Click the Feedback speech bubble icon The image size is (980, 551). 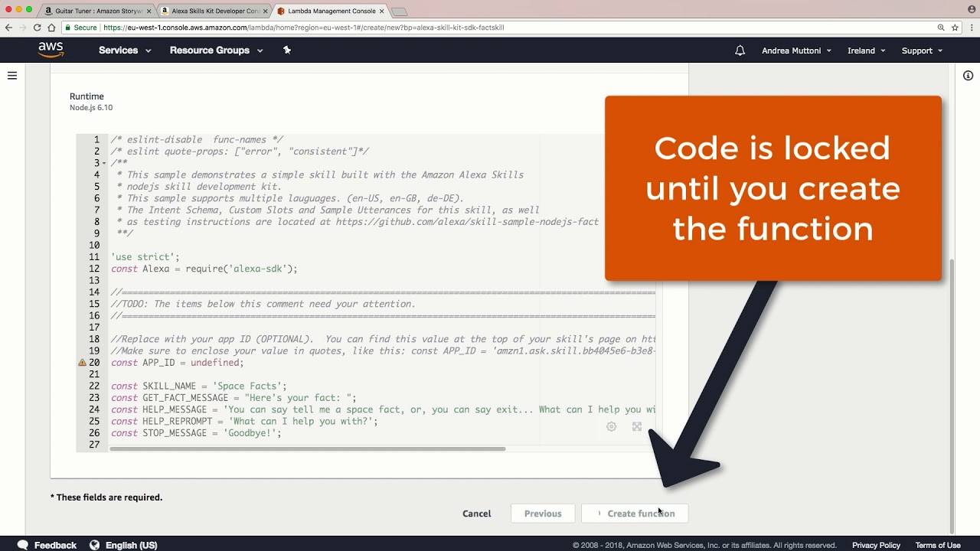point(23,545)
